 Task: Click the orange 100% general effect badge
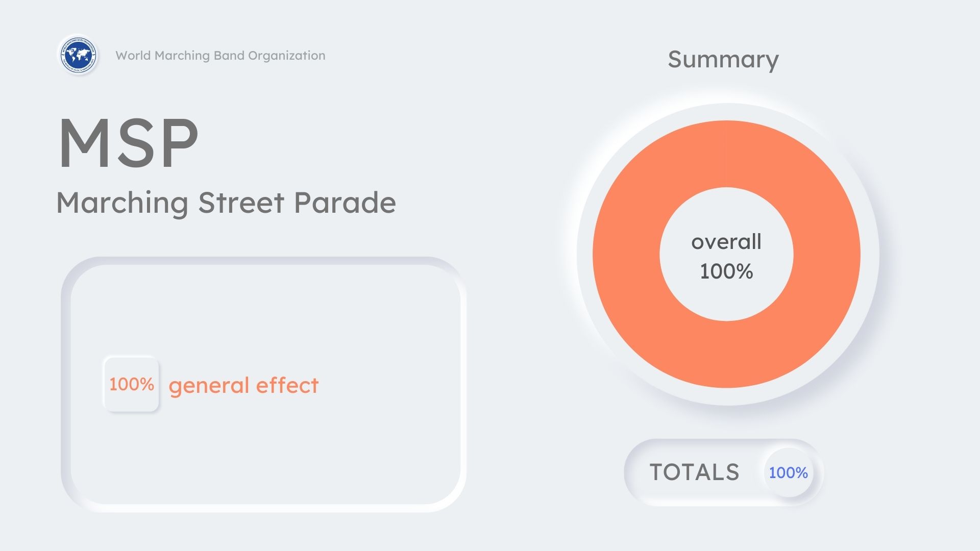coord(131,384)
